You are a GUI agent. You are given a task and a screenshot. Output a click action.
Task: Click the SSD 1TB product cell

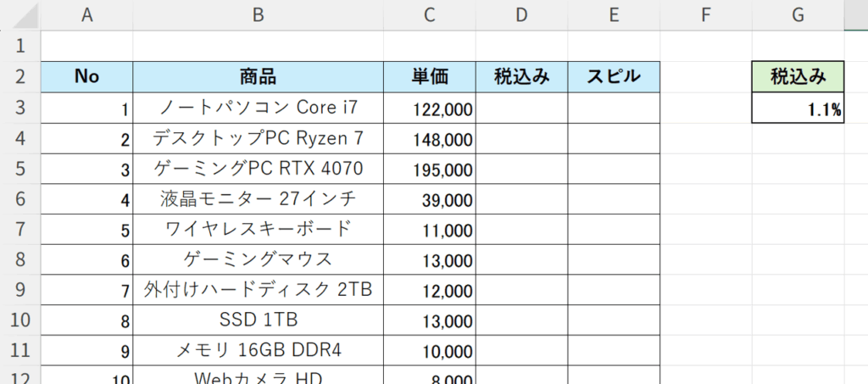[x=258, y=321]
